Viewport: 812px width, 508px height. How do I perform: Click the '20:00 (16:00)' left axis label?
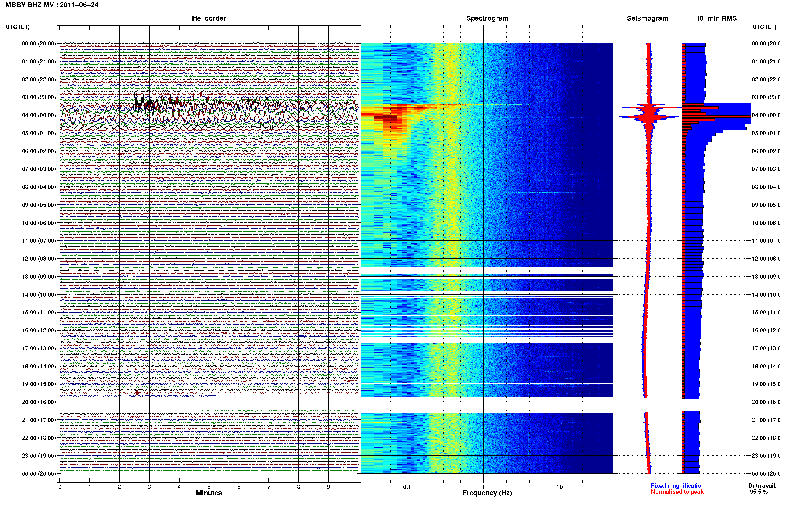(39, 402)
